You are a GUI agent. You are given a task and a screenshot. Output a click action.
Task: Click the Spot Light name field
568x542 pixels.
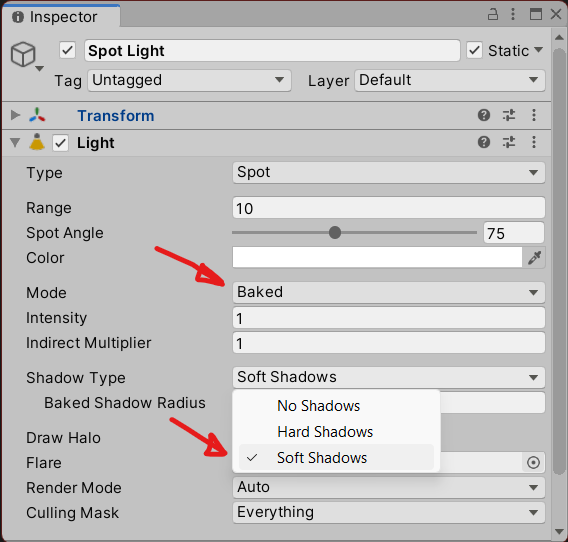(272, 51)
